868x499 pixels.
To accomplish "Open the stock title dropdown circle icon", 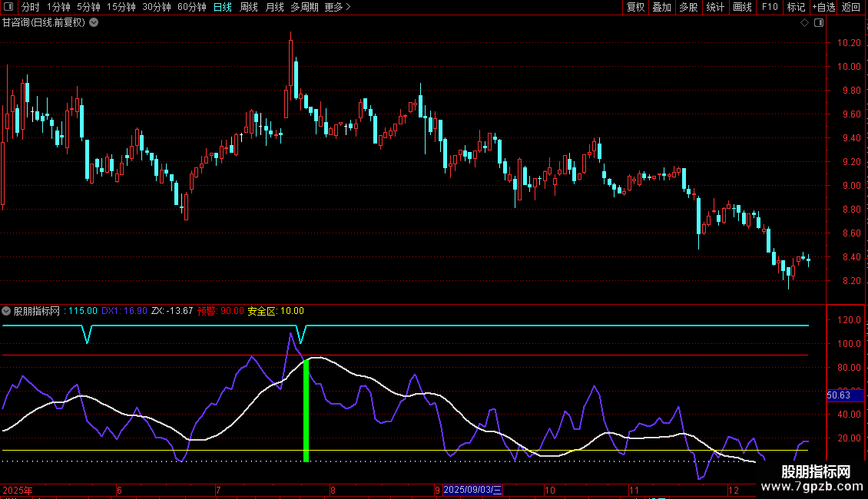I will pos(94,22).
